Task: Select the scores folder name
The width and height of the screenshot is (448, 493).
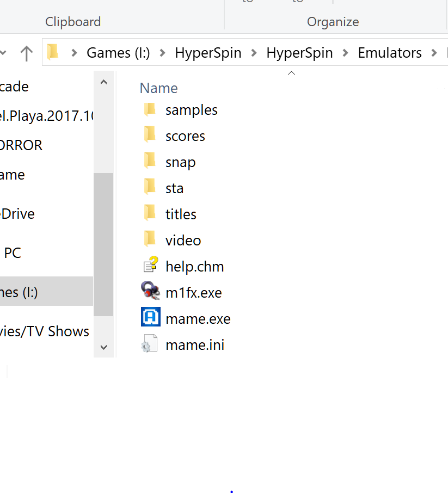Action: pos(185,136)
